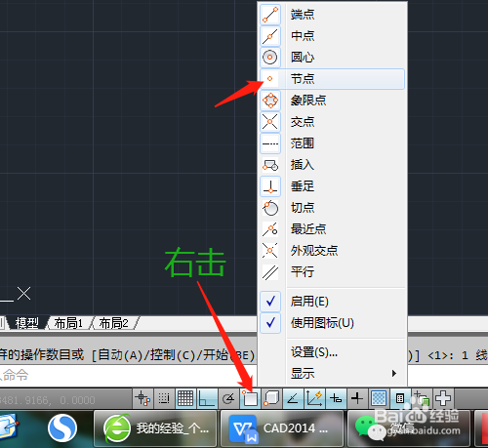Viewport: 488px width, 448px height.
Task: Open 设置(S)... object snap settings
Action: point(332,352)
